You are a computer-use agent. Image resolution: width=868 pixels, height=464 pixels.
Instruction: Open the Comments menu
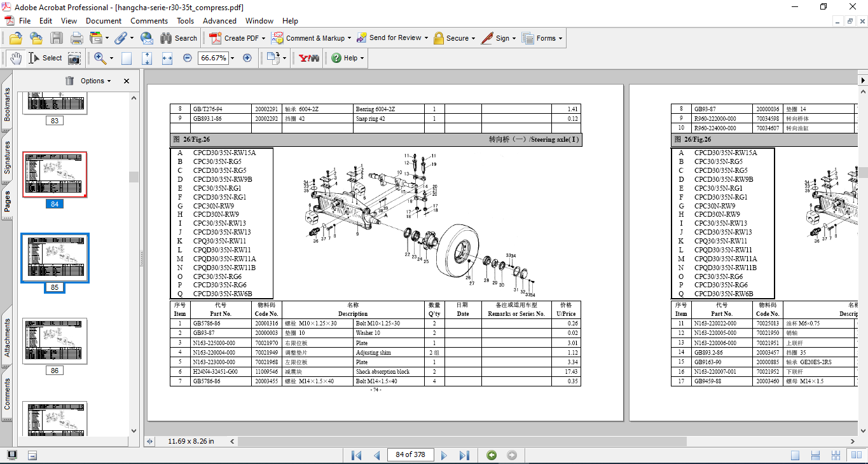point(149,20)
